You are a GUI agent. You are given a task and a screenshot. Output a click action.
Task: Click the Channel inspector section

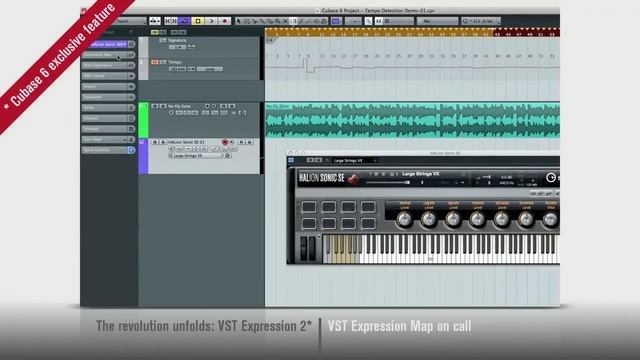(x=108, y=118)
